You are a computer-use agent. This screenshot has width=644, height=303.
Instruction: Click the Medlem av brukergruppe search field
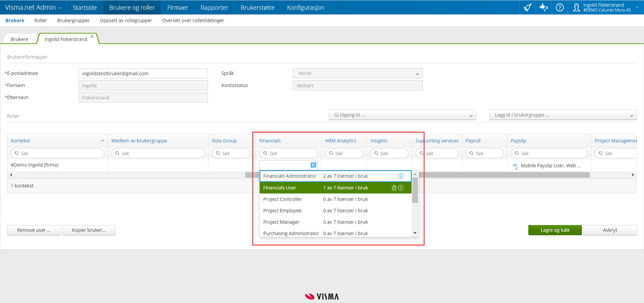click(x=158, y=153)
